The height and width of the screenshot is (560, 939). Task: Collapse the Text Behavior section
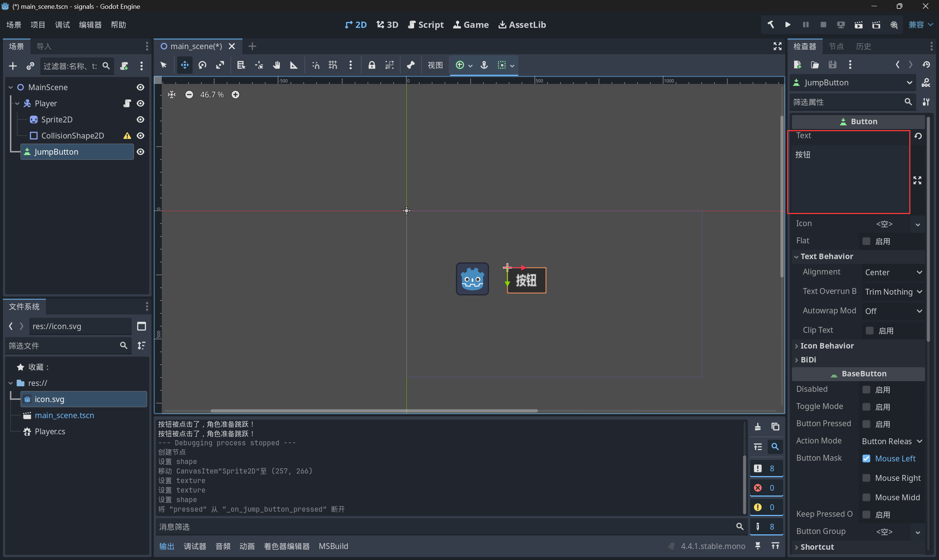pos(858,257)
